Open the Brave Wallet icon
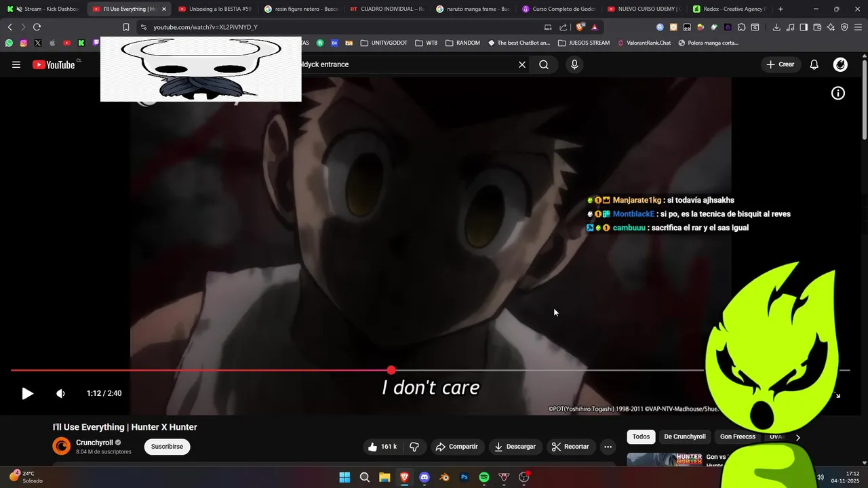Image resolution: width=868 pixels, height=488 pixels. coord(817,27)
